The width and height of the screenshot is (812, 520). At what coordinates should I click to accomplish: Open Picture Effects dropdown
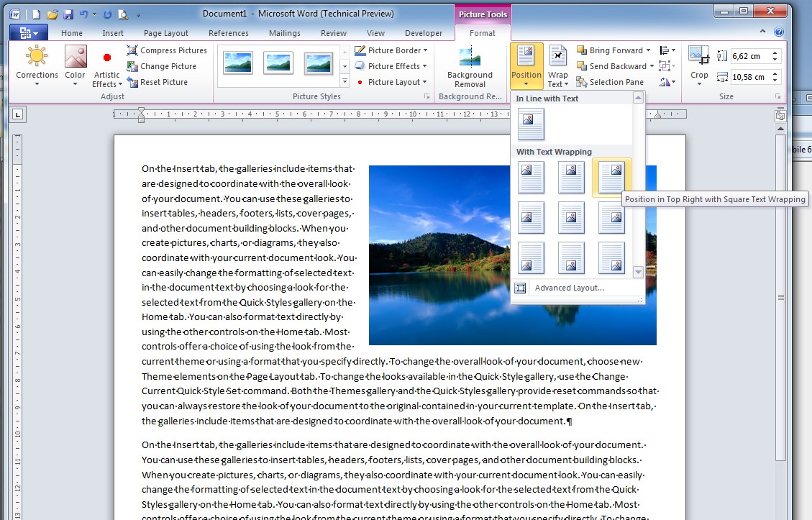pyautogui.click(x=391, y=66)
